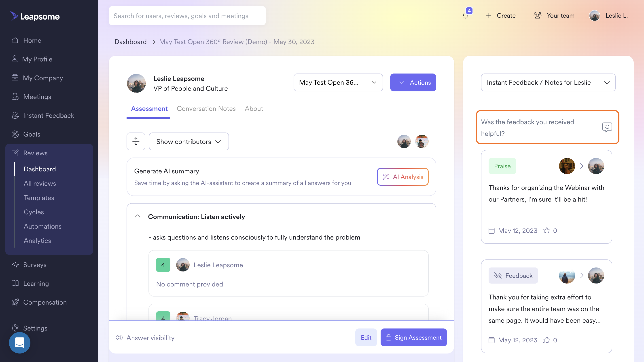Click the Praise tag

pyautogui.click(x=502, y=166)
